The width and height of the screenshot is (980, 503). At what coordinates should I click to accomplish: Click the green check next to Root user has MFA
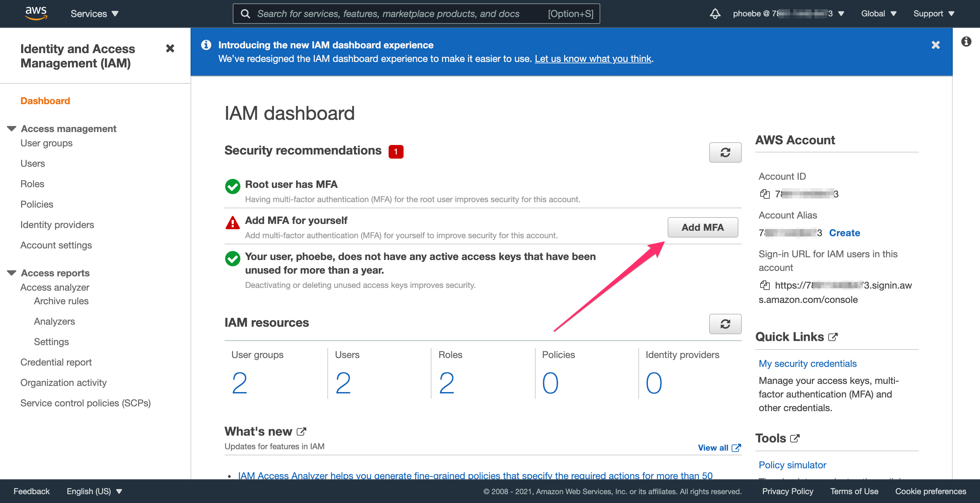click(232, 186)
